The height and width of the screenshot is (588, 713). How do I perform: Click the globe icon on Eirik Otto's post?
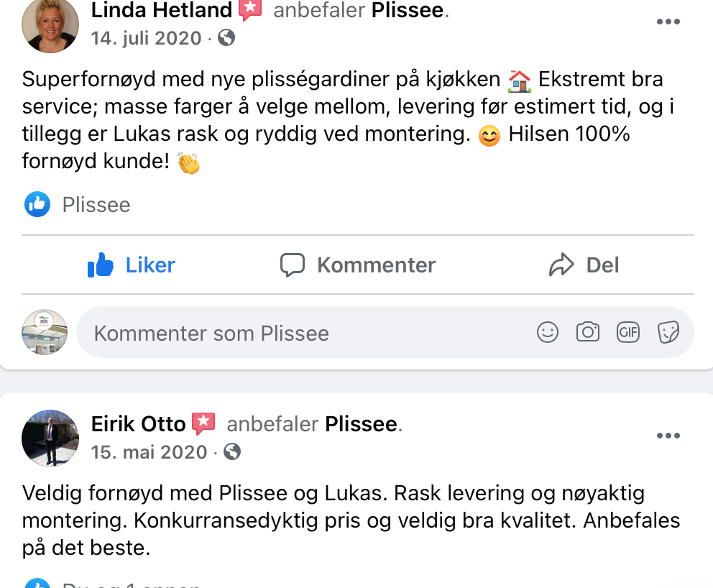pyautogui.click(x=232, y=451)
